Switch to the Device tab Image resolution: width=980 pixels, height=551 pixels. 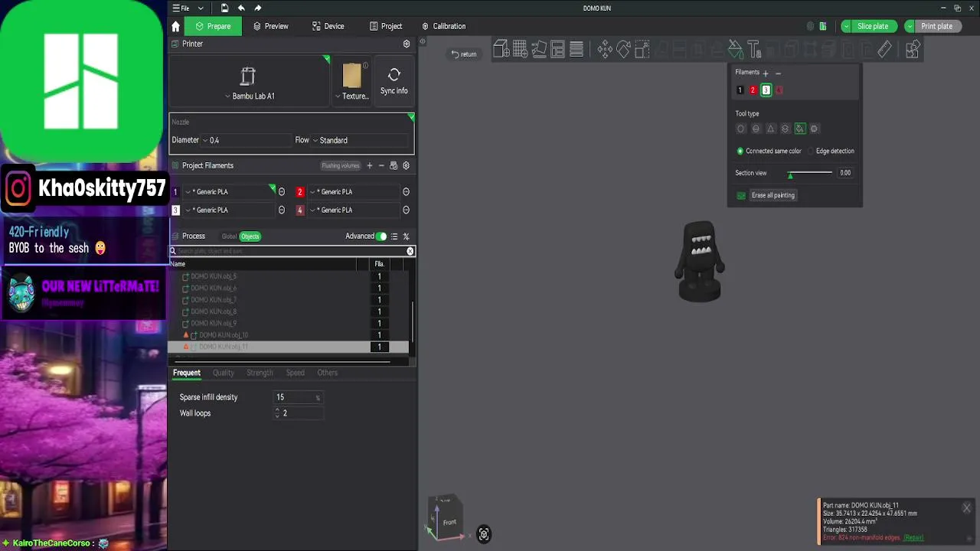tap(328, 26)
